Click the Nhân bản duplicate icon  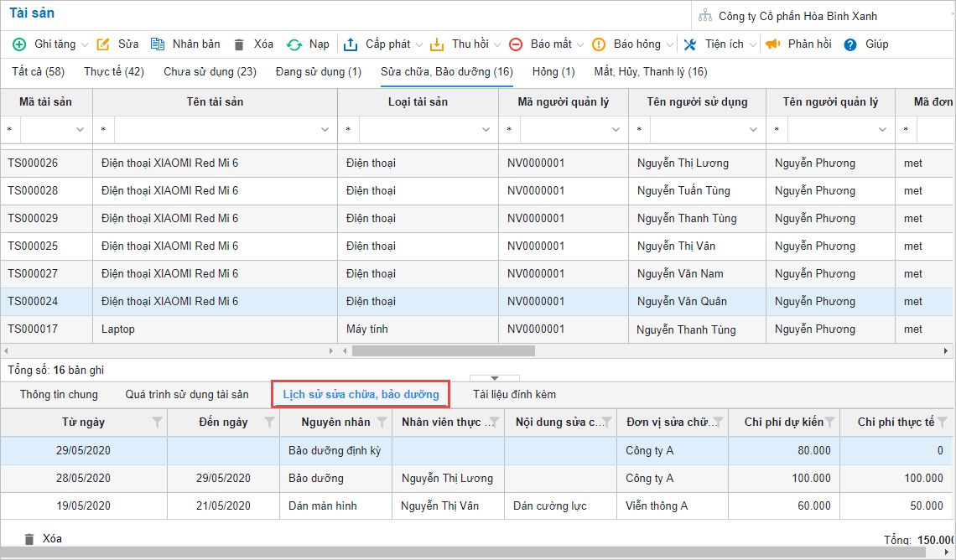point(158,44)
